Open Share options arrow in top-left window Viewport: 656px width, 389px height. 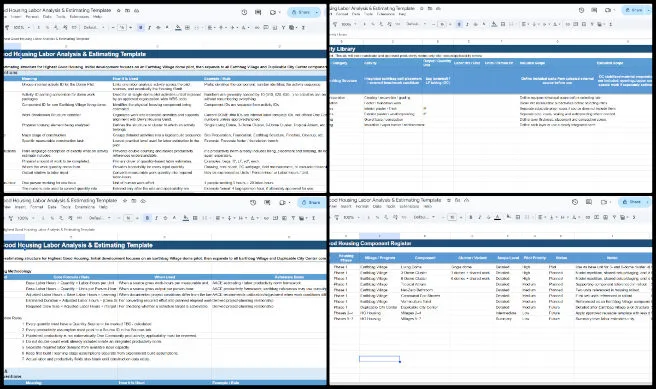[317, 12]
